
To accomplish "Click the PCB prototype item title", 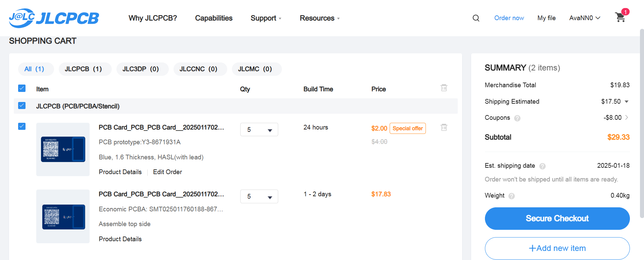I will point(161,127).
